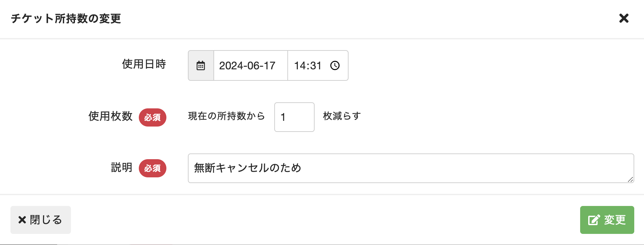Image resolution: width=644 pixels, height=245 pixels.
Task: Click the 現在の所持数から text
Action: pos(227,116)
